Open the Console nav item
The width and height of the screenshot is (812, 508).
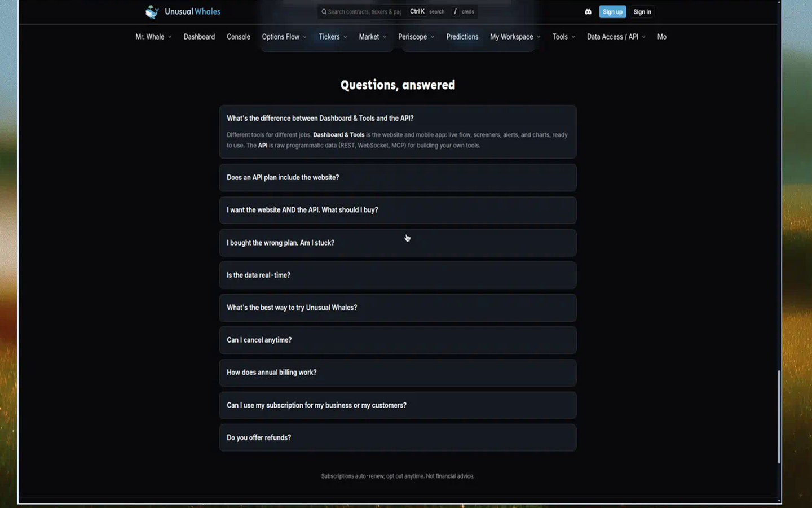239,37
